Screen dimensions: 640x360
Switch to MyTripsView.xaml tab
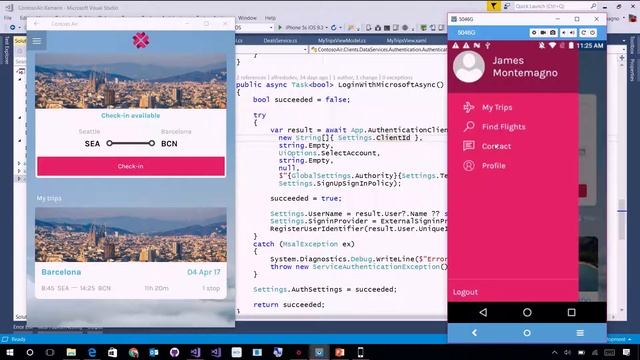406,41
